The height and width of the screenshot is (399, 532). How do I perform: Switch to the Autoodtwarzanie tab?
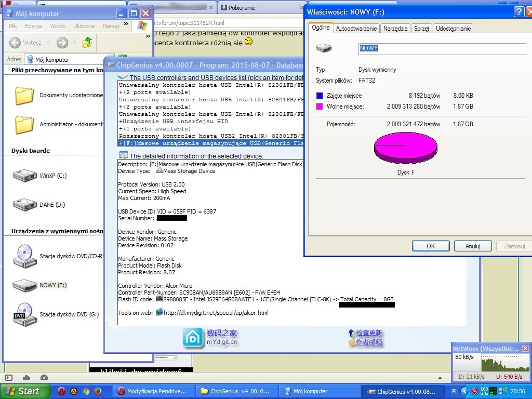pos(356,29)
